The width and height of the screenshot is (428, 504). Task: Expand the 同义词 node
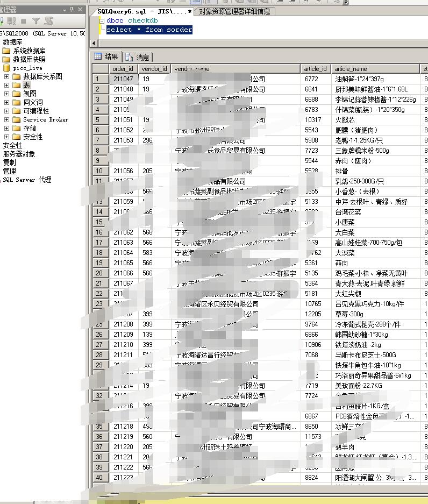tap(6, 103)
